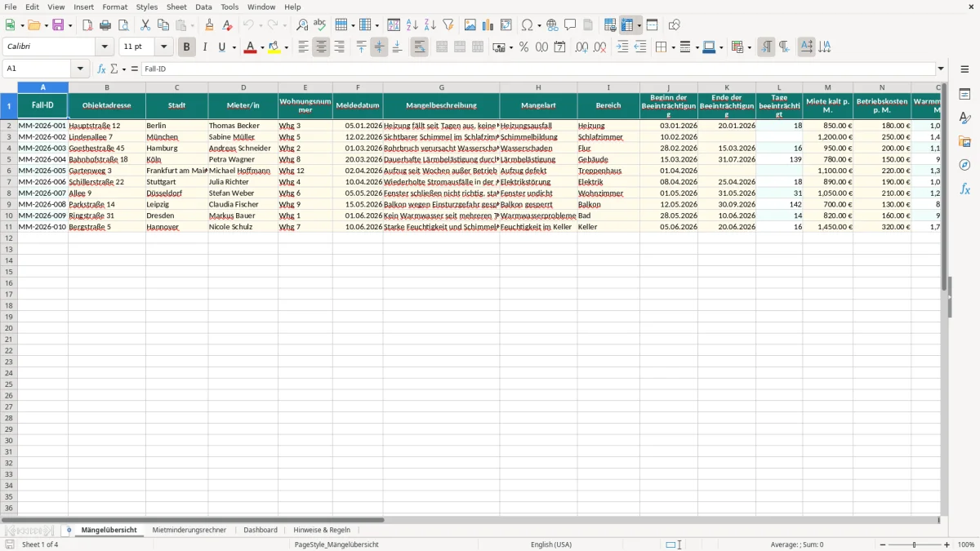Open the special character dropdown arrow
The image size is (980, 551).
539,25
